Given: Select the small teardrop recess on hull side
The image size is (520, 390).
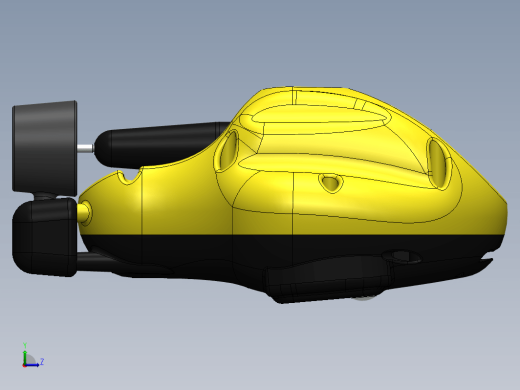Looking at the screenshot, I should (x=331, y=183).
